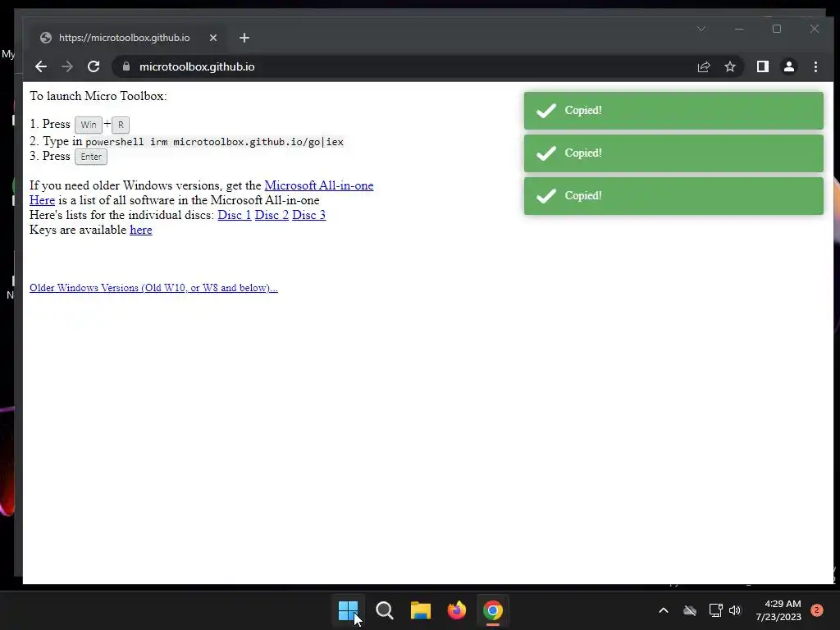Click the powershell irm command text
Image resolution: width=840 pixels, height=630 pixels.
(214, 142)
